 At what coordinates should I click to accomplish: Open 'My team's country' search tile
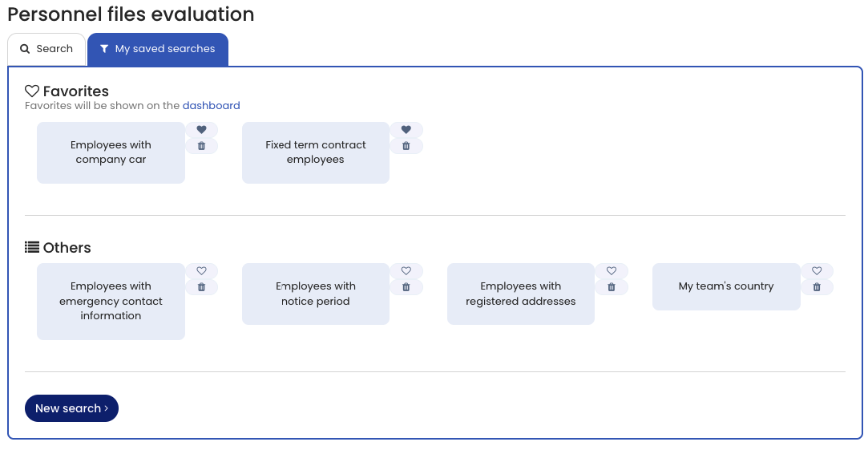pos(726,286)
